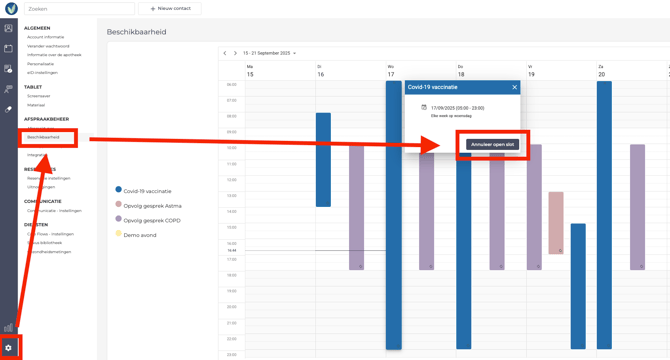670x360 pixels.
Task: Click the pink Opvolg gesprek Astma legend dot
Action: tap(118, 204)
